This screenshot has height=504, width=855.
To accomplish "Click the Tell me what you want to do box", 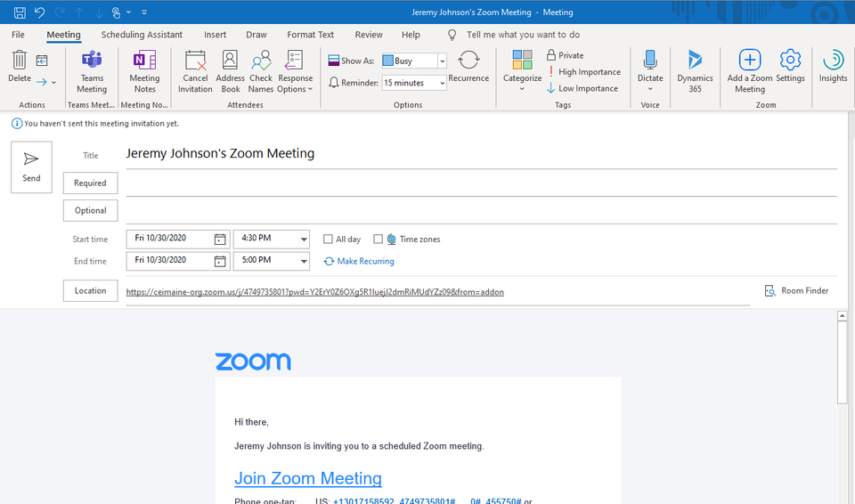I will tap(523, 35).
